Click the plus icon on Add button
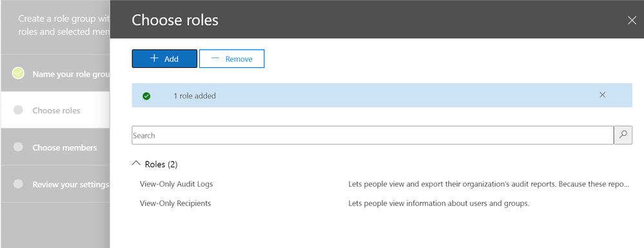Viewport: 644px width, 248px height. click(154, 58)
